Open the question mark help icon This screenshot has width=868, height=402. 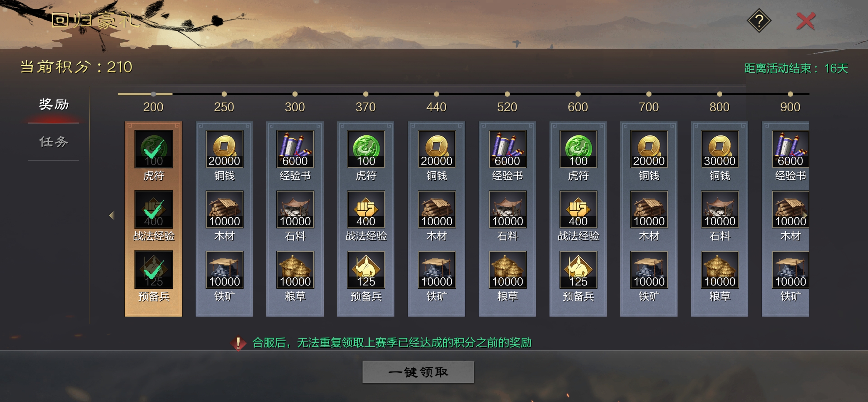(x=759, y=21)
